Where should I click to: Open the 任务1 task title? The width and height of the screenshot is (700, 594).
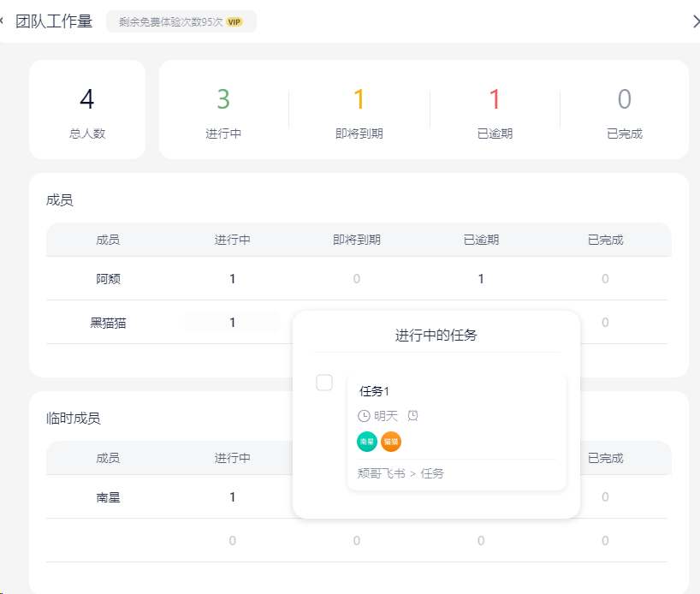(375, 391)
